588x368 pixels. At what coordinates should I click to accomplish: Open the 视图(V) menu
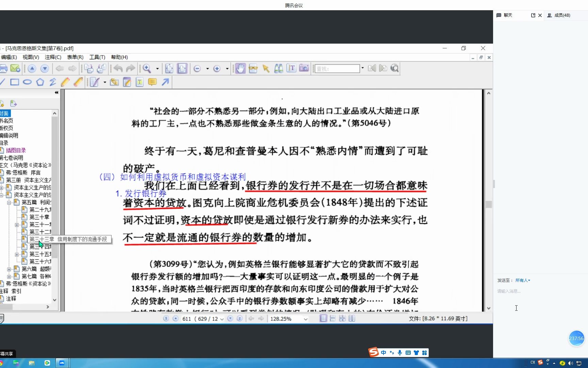31,57
